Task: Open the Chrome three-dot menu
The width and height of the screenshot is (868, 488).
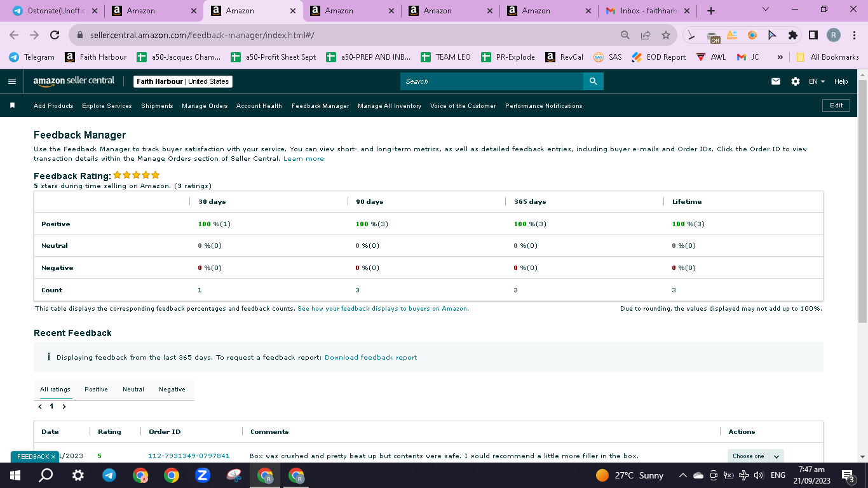Action: coord(853,35)
